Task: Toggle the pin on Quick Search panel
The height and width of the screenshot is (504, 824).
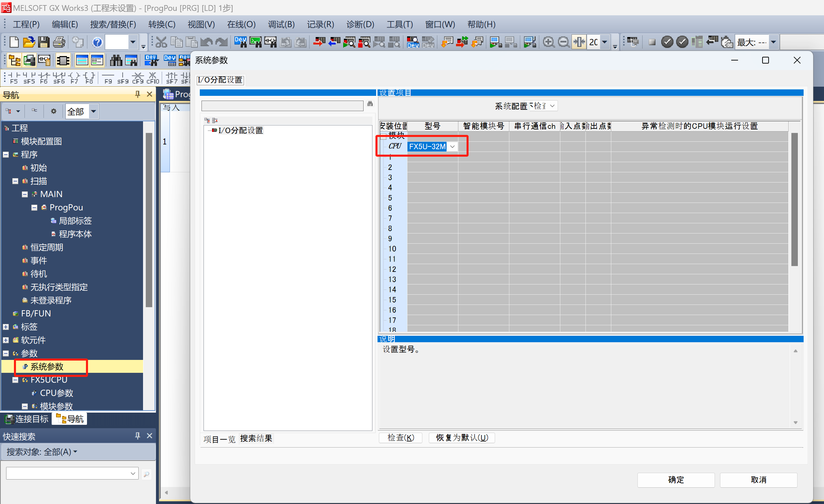Action: click(138, 436)
